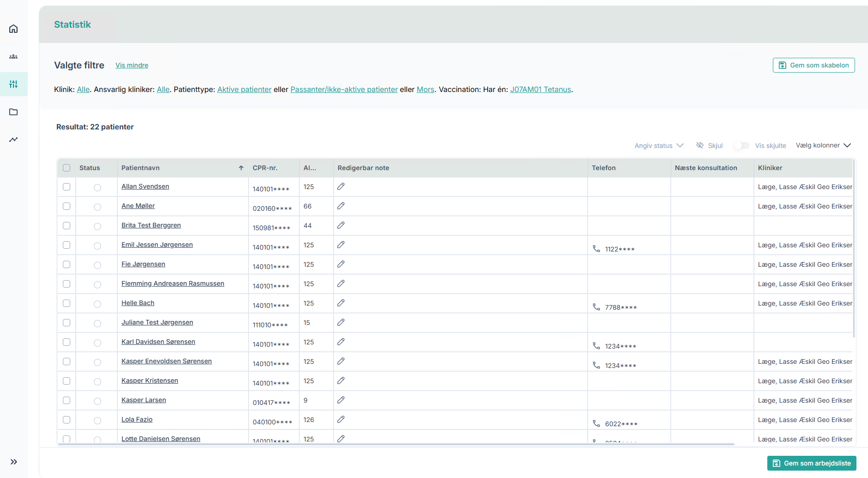
Task: Click Gem som skabelon button
Action: pos(814,65)
